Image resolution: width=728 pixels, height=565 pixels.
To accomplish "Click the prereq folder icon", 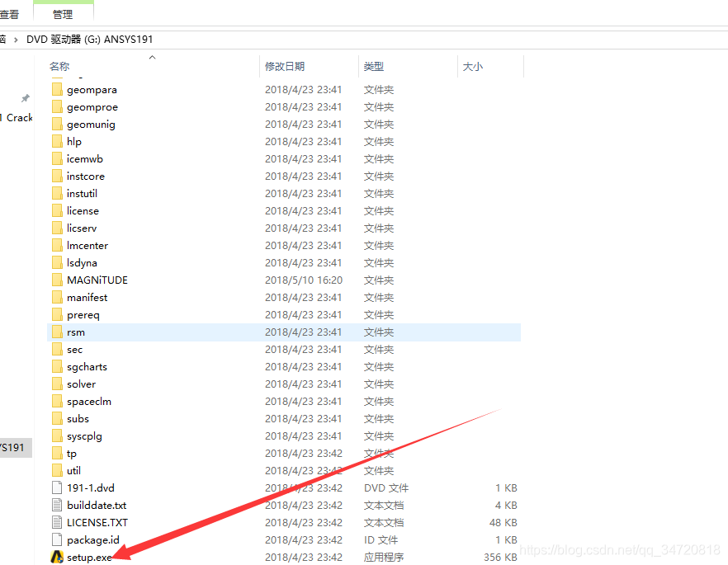I will coord(57,314).
